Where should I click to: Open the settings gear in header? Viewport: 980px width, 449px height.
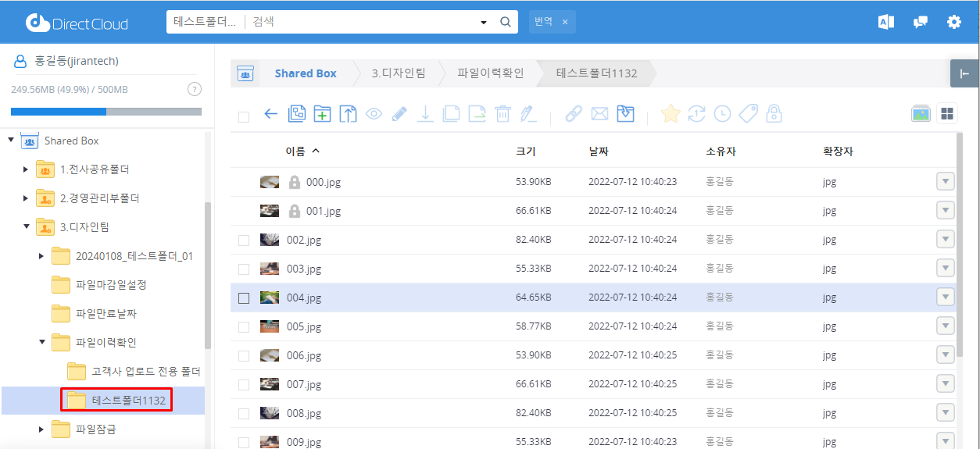953,22
